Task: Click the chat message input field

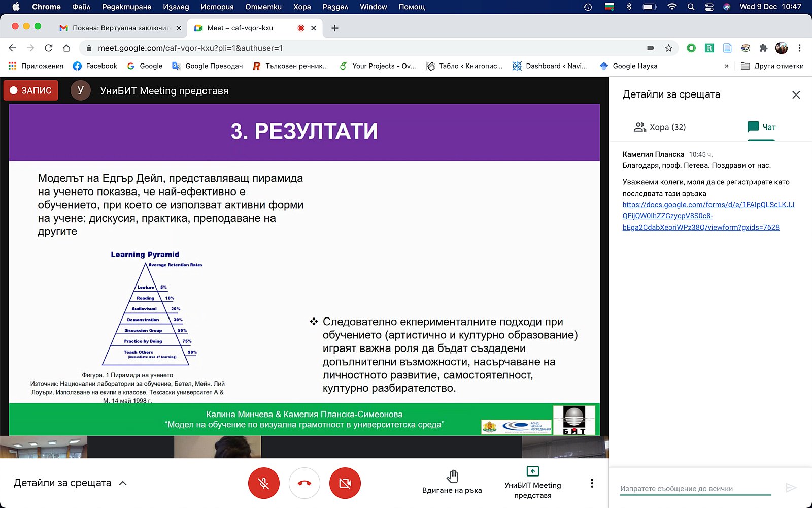Action: click(x=695, y=488)
